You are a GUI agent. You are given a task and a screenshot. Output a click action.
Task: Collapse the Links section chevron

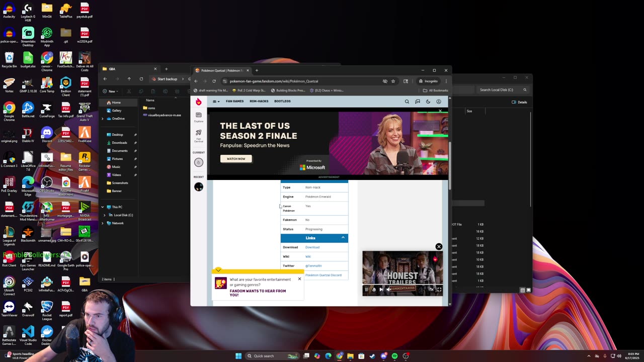(343, 238)
